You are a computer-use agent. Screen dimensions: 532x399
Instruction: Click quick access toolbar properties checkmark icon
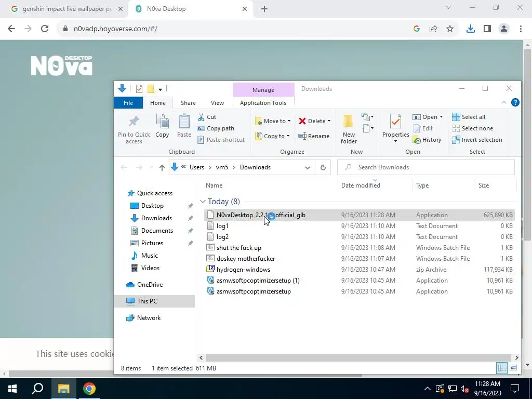click(139, 89)
